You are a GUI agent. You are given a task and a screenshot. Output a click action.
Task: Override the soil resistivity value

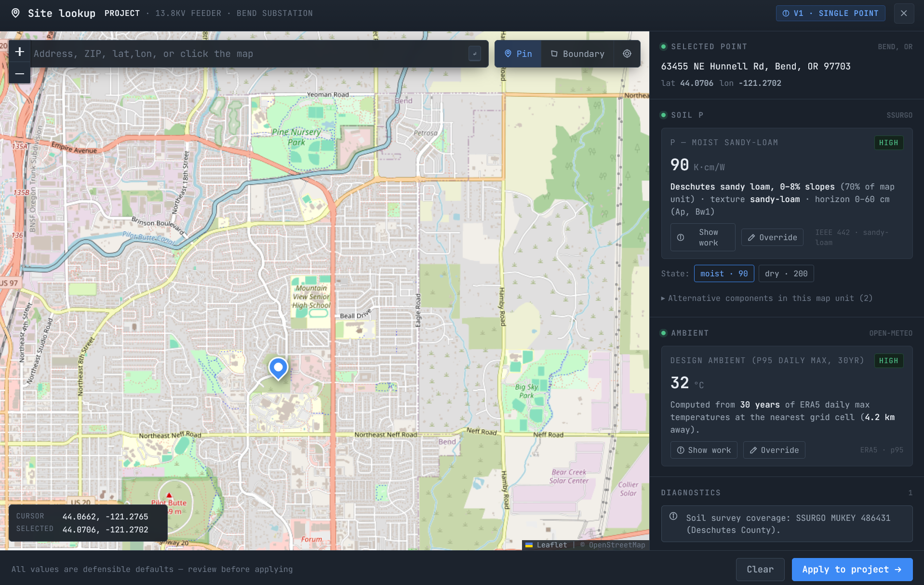tap(772, 237)
